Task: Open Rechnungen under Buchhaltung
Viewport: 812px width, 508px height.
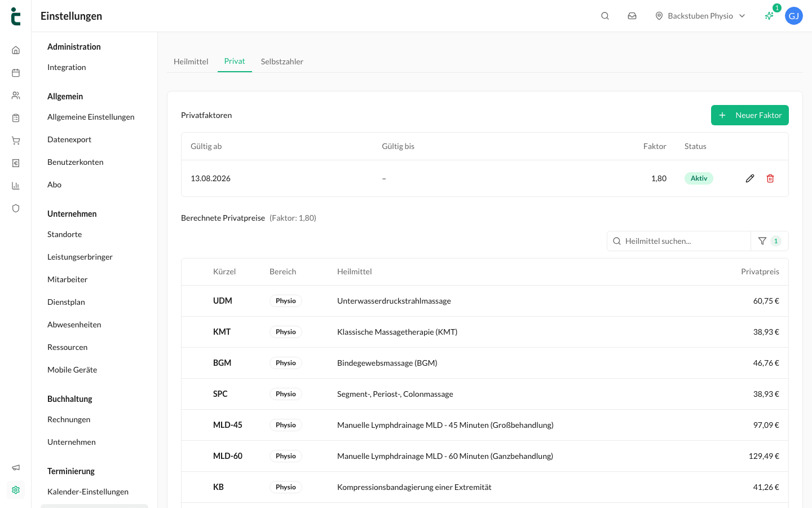Action: [x=69, y=419]
